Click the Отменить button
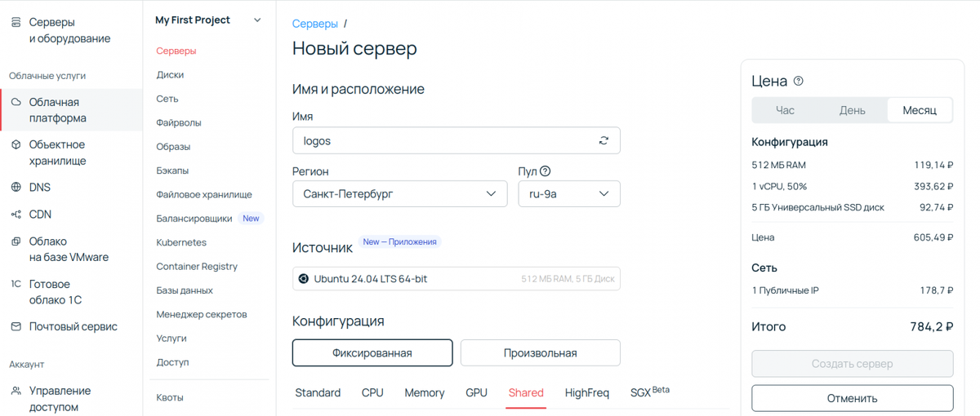The height and width of the screenshot is (416, 980). tap(852, 398)
